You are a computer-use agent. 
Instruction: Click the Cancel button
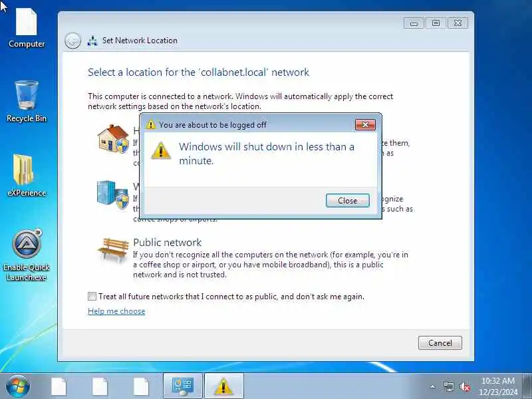[x=440, y=342]
